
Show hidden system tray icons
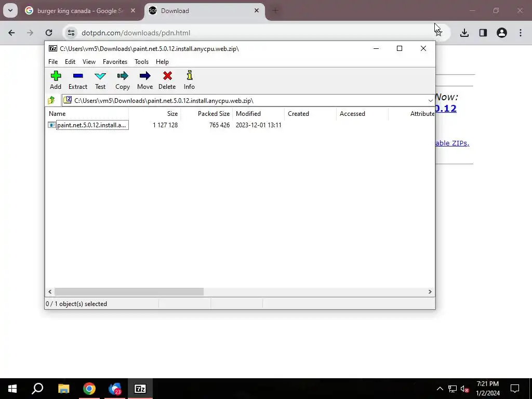pos(440,389)
